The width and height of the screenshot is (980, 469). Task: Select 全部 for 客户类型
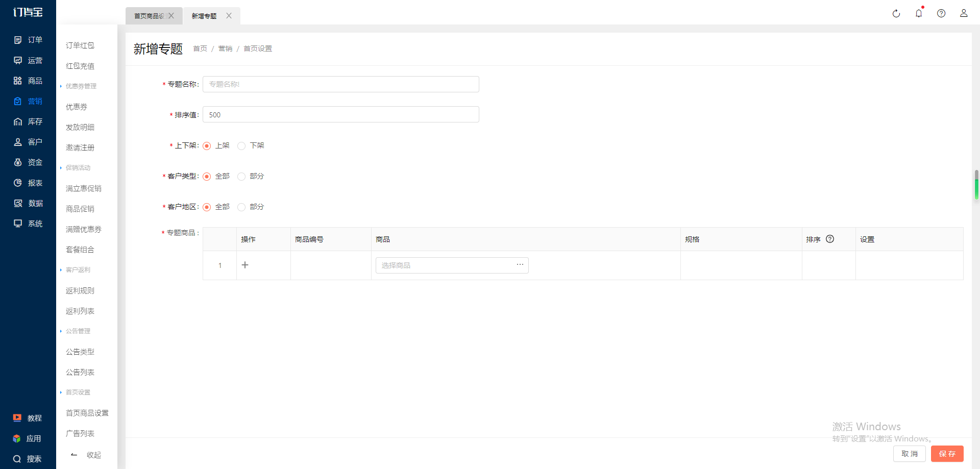207,177
